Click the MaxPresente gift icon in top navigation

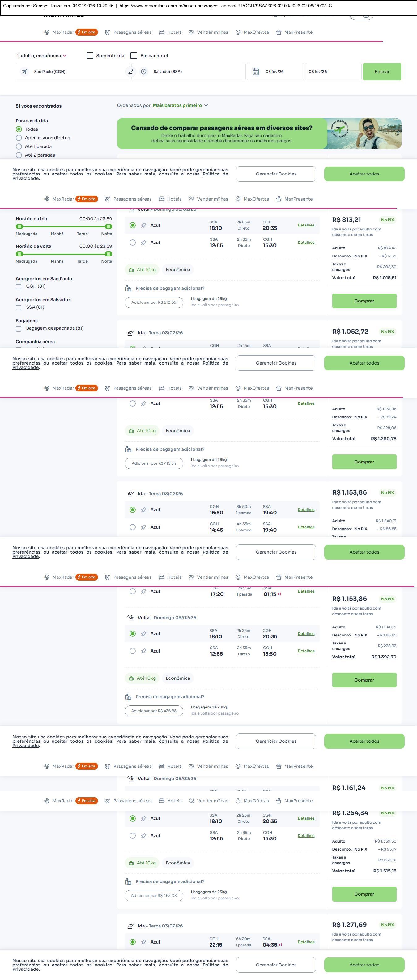(x=279, y=32)
